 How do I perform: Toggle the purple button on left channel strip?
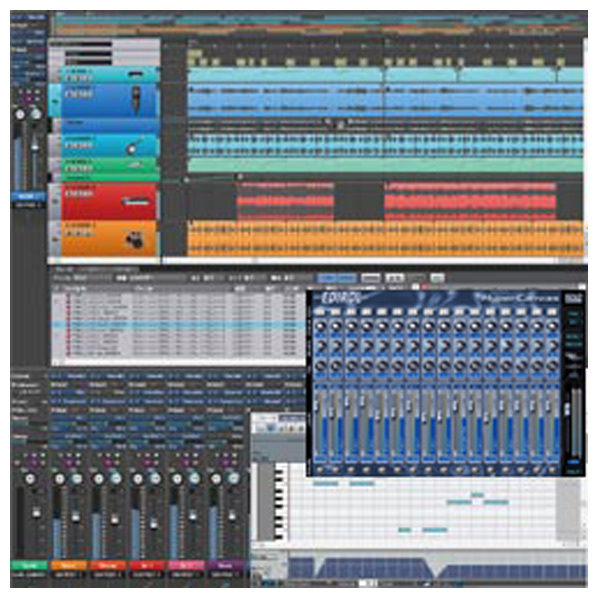tap(29, 99)
